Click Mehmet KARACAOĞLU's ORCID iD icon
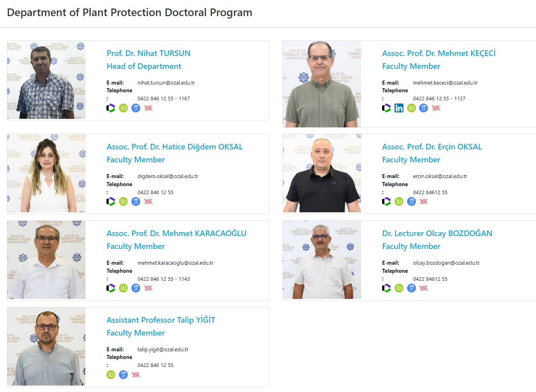 tap(123, 288)
